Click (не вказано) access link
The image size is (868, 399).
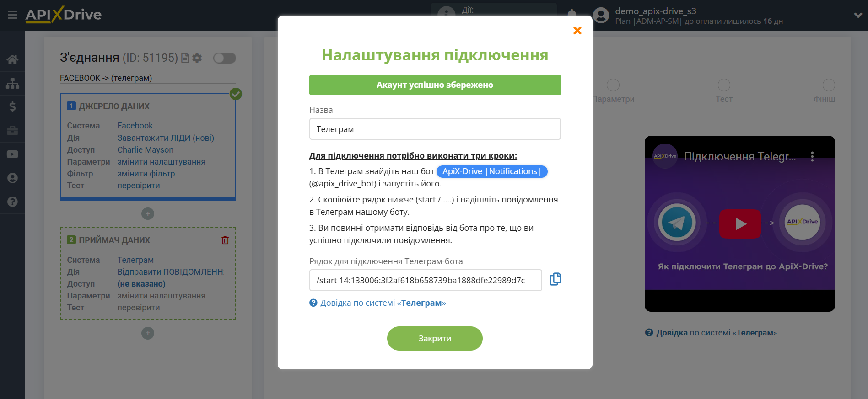[141, 284]
